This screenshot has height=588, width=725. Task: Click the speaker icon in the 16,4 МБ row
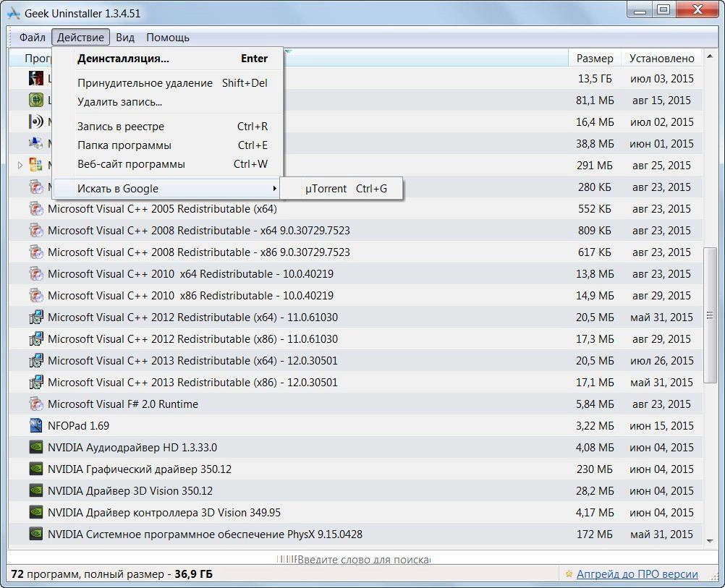point(36,122)
